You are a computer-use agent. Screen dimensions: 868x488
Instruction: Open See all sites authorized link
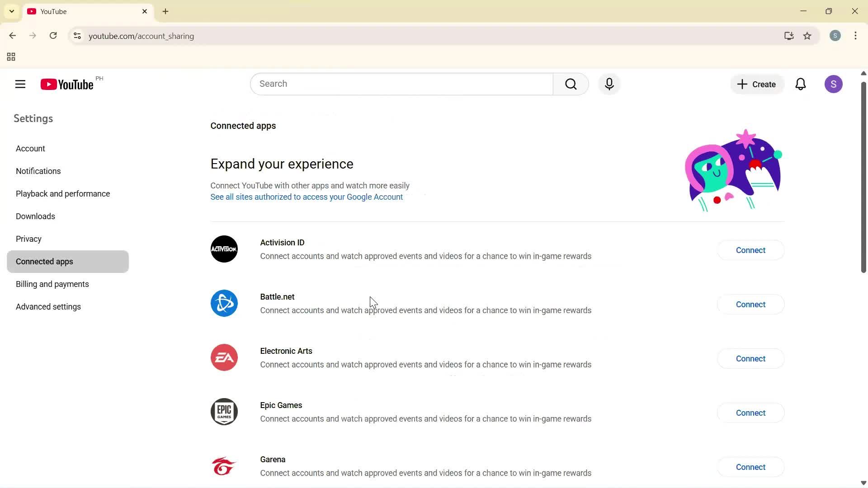click(307, 197)
